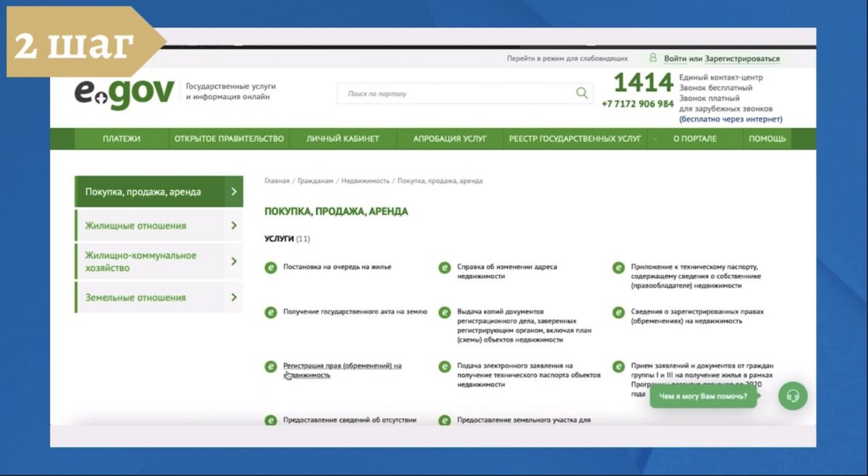Click the e-icon beside Постановка на очередь на жилье
This screenshot has height=476, width=868.
(271, 268)
